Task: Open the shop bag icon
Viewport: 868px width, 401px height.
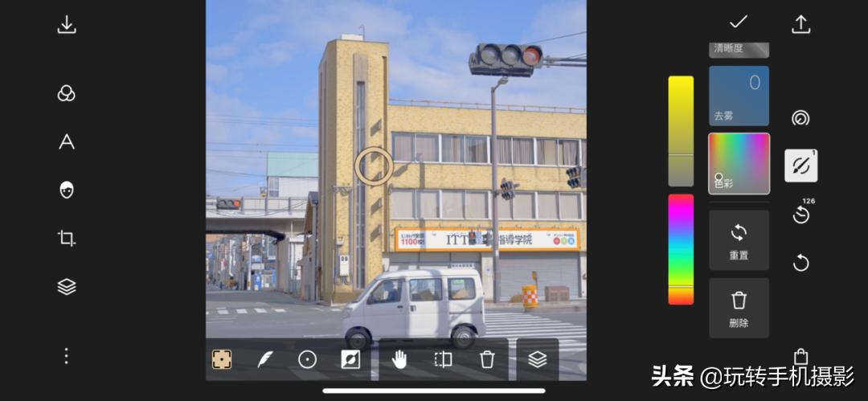Action: [800, 356]
